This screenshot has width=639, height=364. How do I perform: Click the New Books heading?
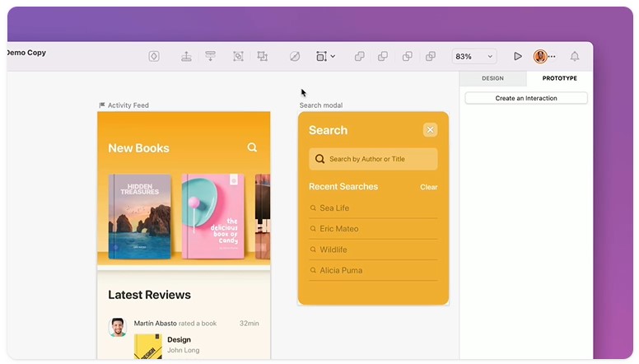click(x=138, y=148)
